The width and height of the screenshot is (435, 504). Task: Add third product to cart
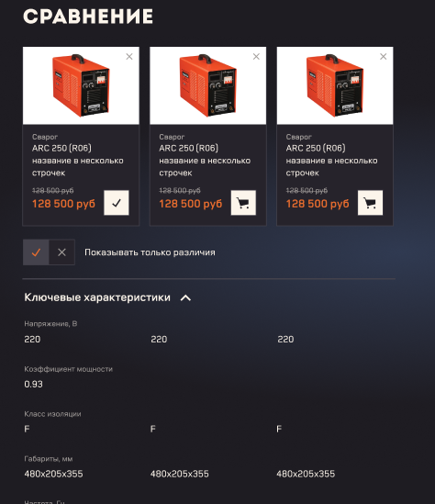pyautogui.click(x=370, y=203)
